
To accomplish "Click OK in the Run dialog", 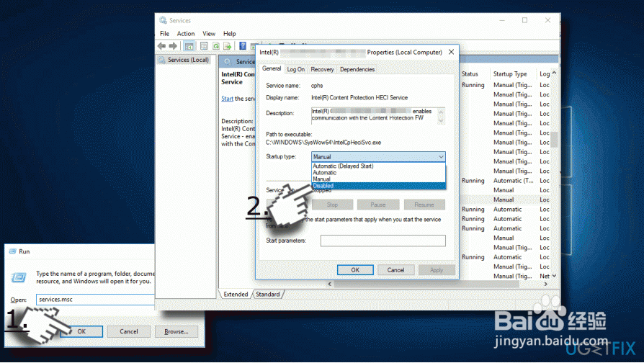I will coord(81,331).
